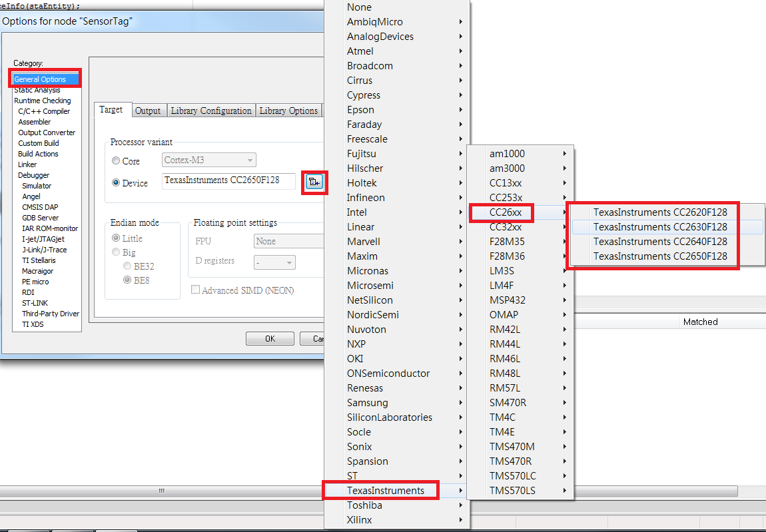Open the CC26xx device family submenu
766x532 pixels.
[520, 212]
